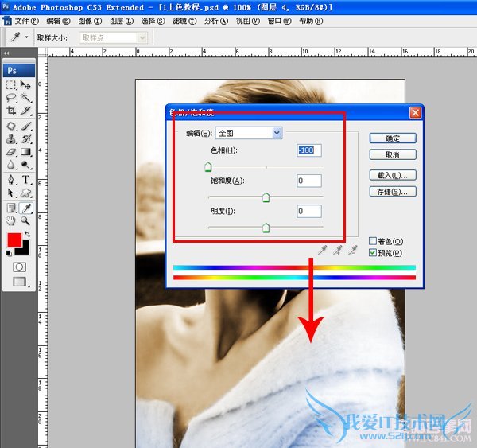Viewport: 477px width, 448px height.
Task: Close the Hue/Saturation dialog
Action: click(415, 113)
